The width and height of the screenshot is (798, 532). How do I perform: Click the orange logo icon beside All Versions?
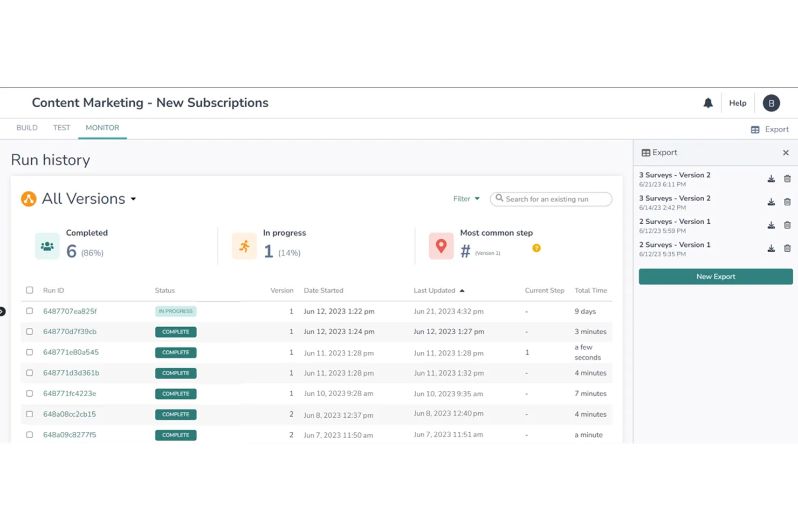point(28,198)
